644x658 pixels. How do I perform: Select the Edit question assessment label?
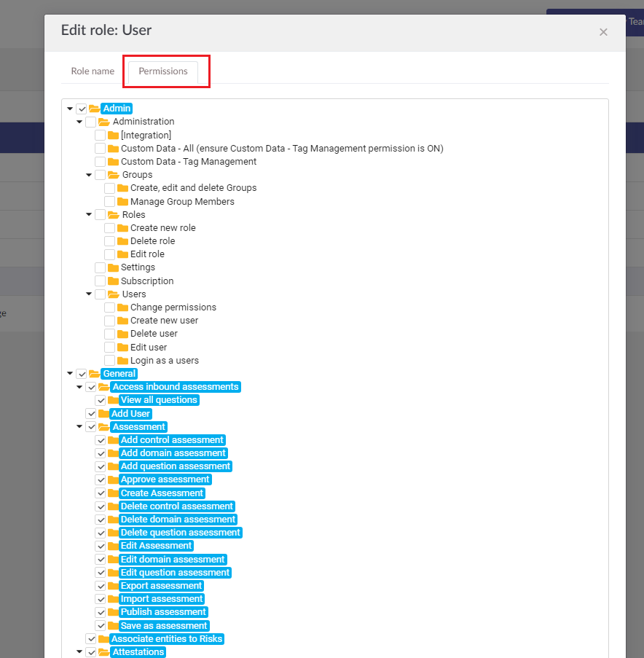(175, 573)
